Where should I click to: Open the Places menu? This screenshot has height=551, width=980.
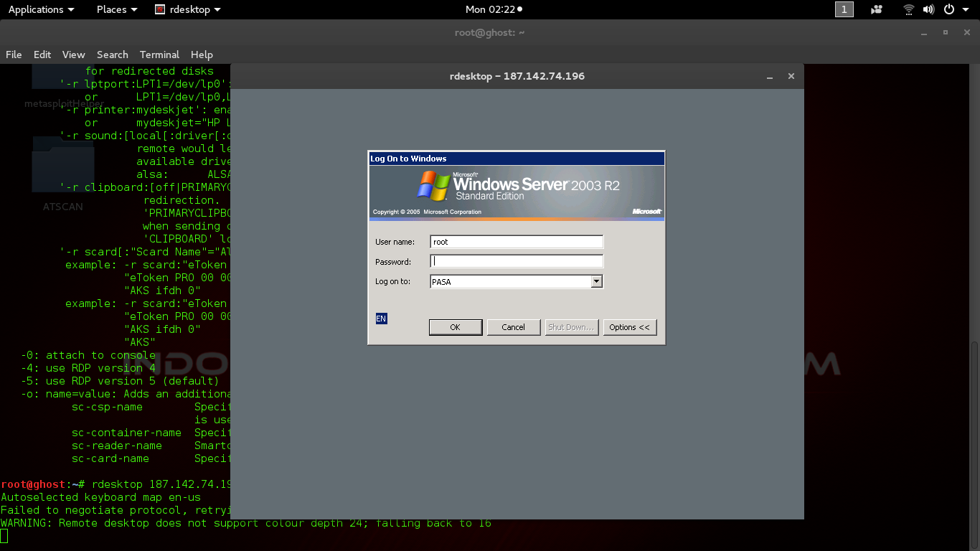[111, 9]
